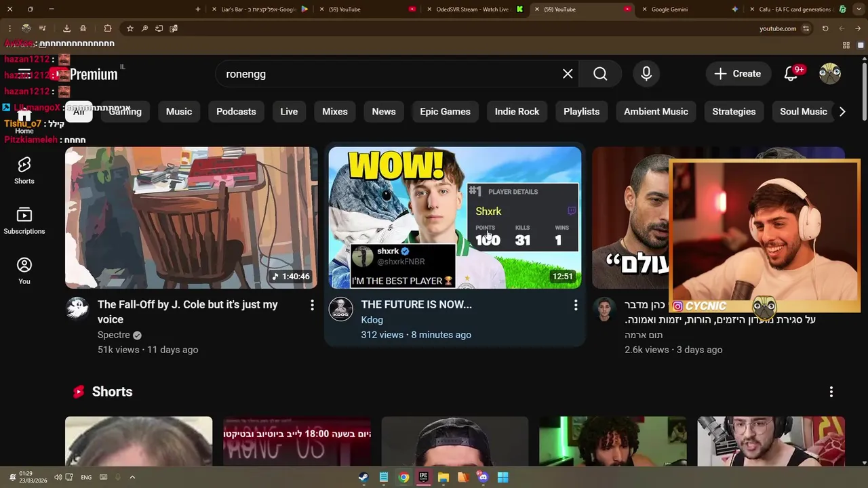Switch to the OdedSVR Stream tab
Screen dimensions: 868x488
(472, 9)
